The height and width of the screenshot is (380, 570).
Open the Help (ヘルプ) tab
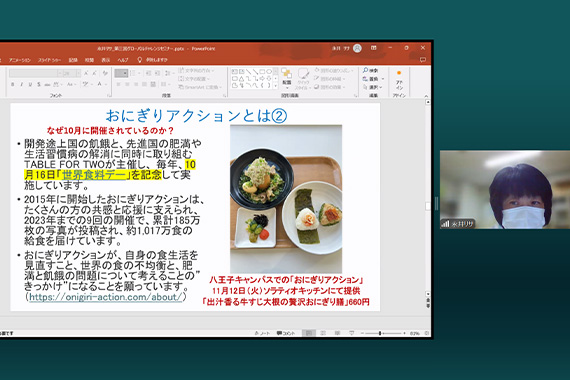[123, 60]
